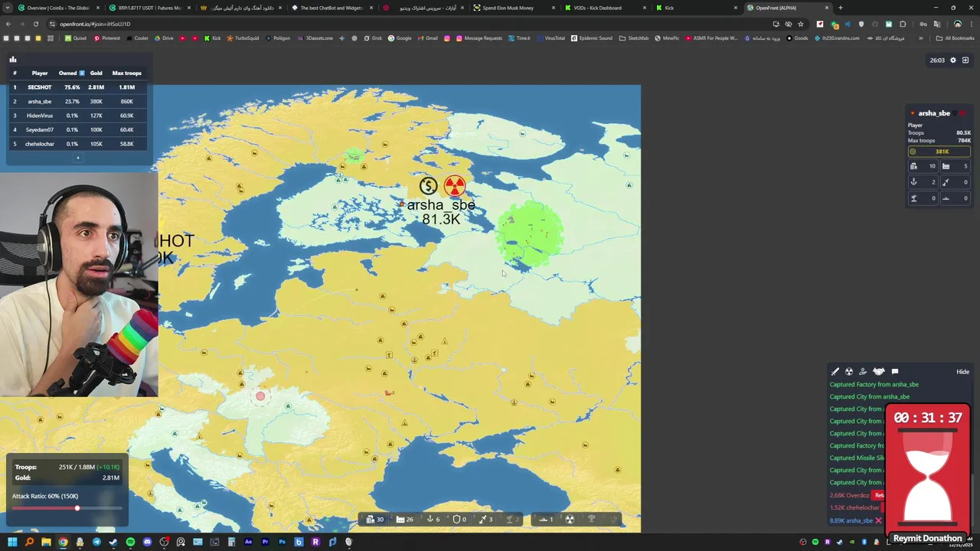Click the 381K gold bar in player panel

pos(939,152)
